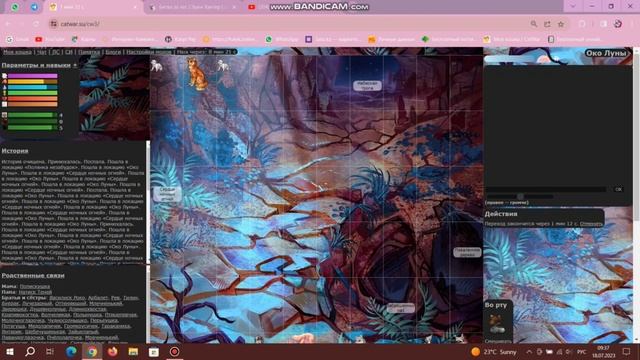Switch to Chrome on the taskbar
Viewport: 640px width, 360px height.
92,352
